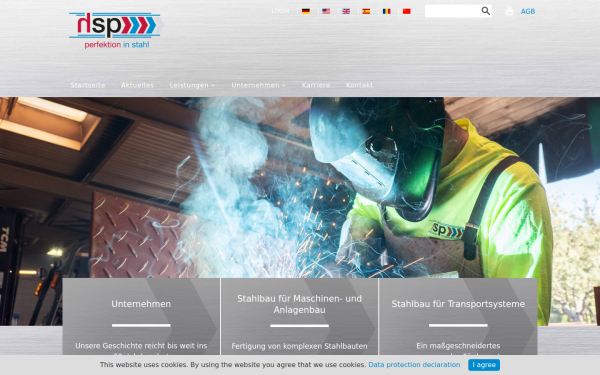Select the United States flag icon
This screenshot has width=600, height=375.
click(326, 11)
